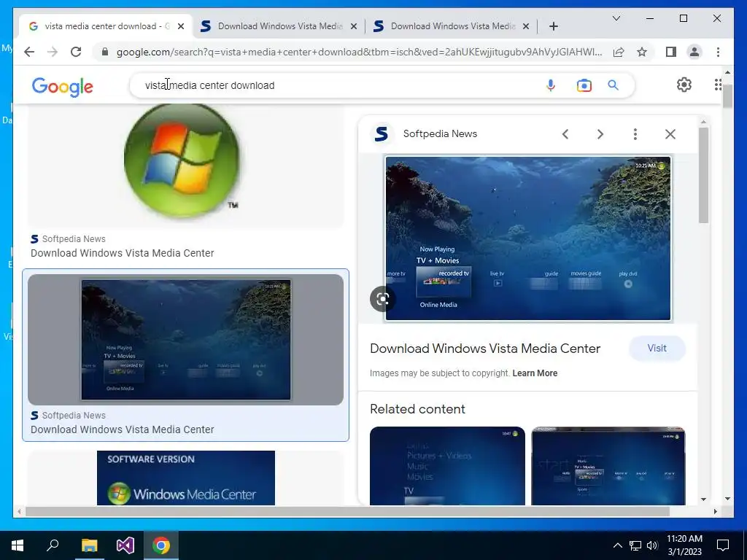Click the browser forward arrow
This screenshot has height=560, width=747.
tap(53, 52)
